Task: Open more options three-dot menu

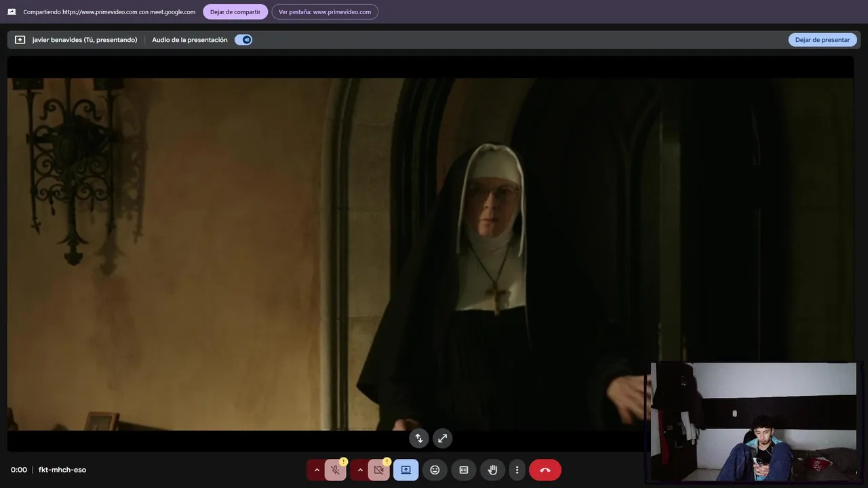Action: tap(517, 470)
